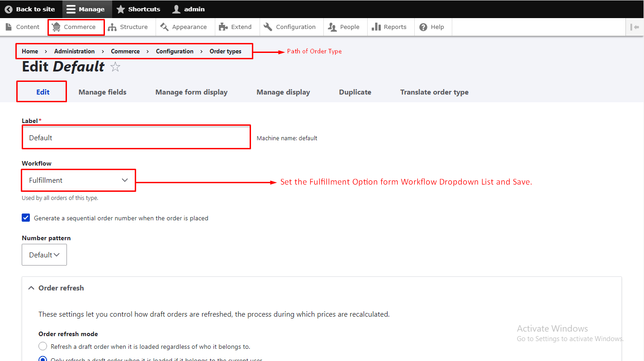The width and height of the screenshot is (644, 361).
Task: Switch to the Manage form display tab
Action: click(191, 92)
